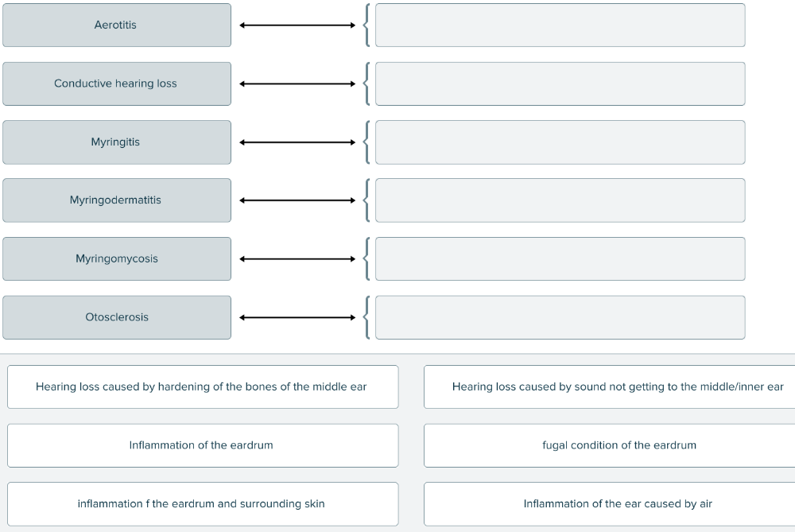Click the Aerotitis term box

116,25
